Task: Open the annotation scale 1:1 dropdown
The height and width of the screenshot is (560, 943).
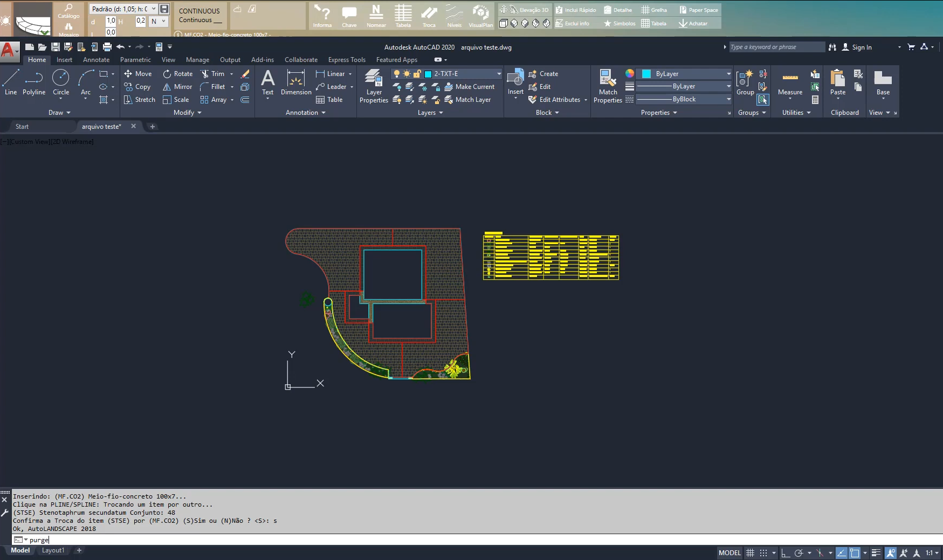Action: click(932, 553)
